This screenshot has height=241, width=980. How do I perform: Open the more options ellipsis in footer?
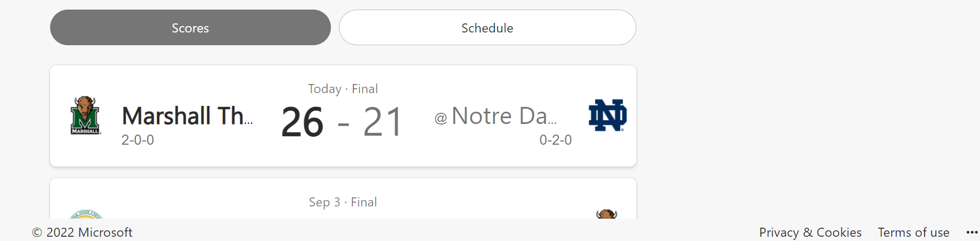click(971, 232)
